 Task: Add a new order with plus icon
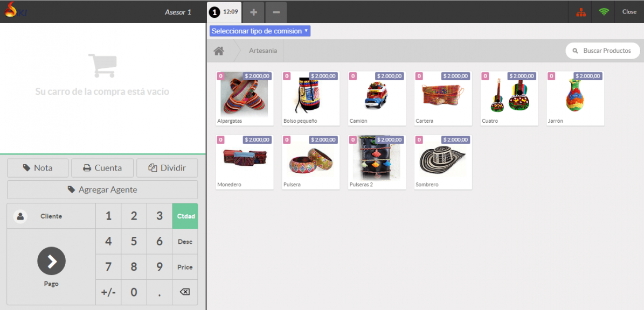coord(253,12)
